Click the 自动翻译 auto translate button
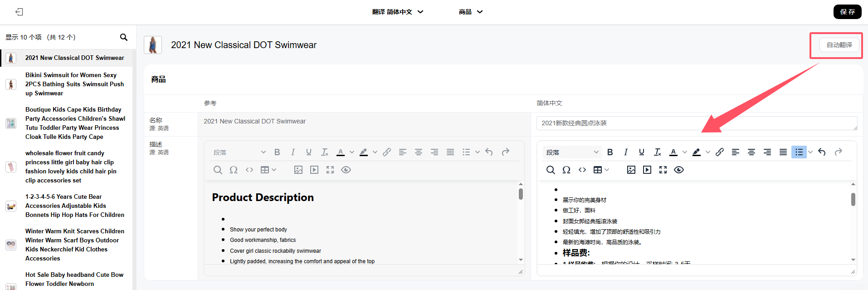 click(x=839, y=45)
